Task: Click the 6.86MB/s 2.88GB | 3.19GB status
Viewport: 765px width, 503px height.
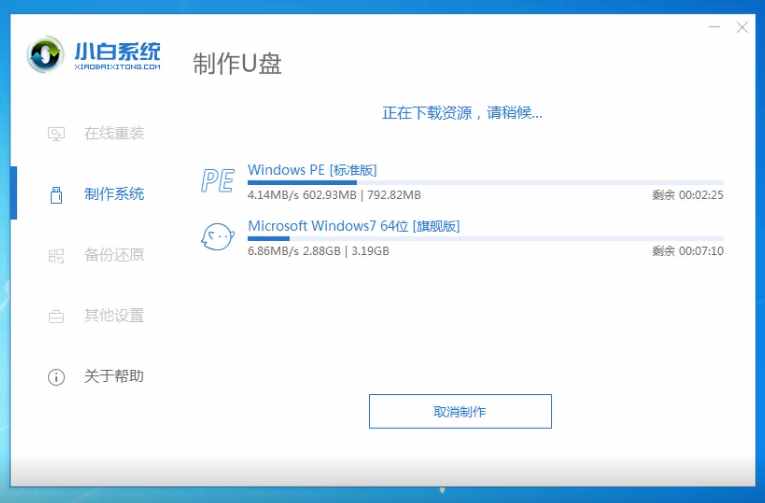Action: point(319,251)
